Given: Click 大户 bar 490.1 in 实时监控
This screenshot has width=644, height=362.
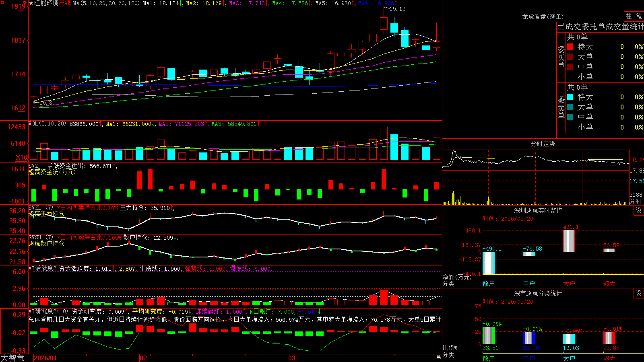Looking at the screenshot, I should coord(569,241).
